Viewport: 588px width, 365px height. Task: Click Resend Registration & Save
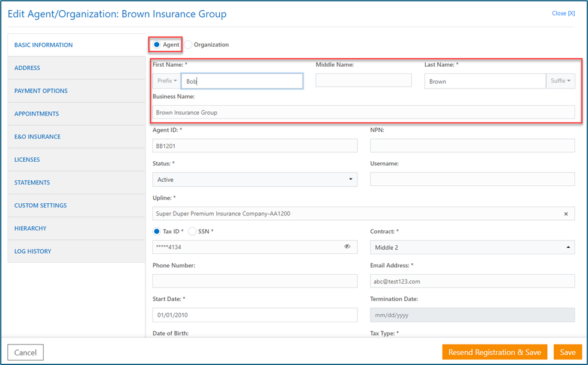pos(495,352)
